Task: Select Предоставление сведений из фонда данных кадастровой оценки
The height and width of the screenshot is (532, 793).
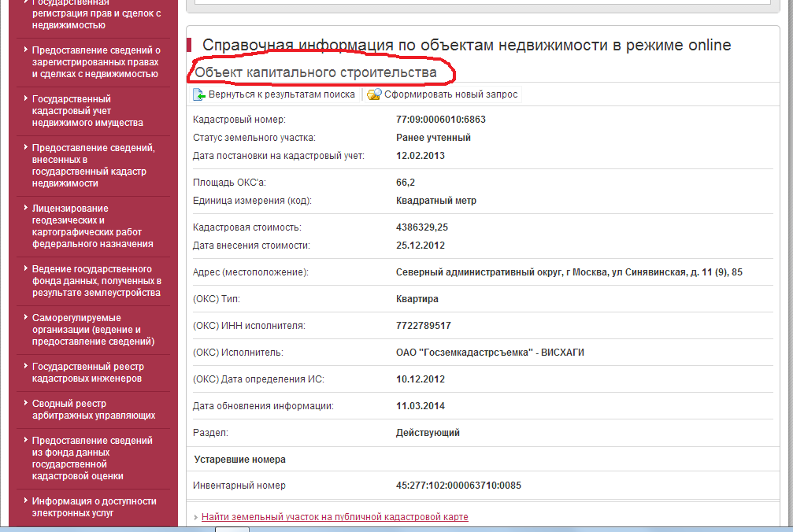Action: point(91,458)
